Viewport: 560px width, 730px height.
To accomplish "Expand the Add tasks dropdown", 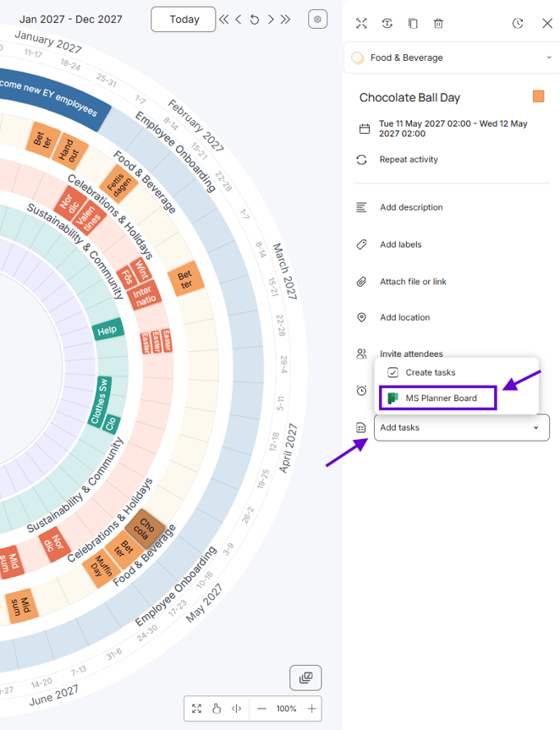I will point(462,427).
